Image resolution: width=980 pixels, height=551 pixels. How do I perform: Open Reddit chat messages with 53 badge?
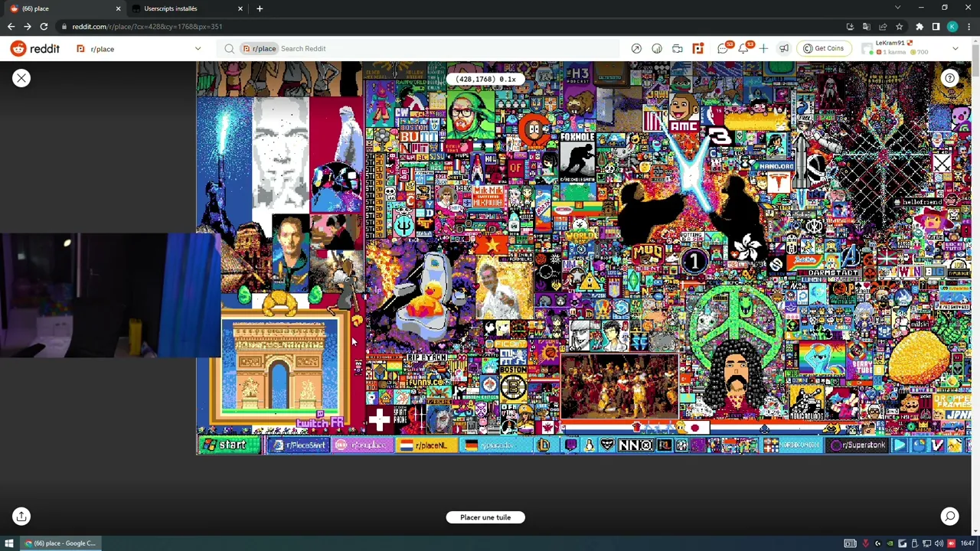pos(724,48)
